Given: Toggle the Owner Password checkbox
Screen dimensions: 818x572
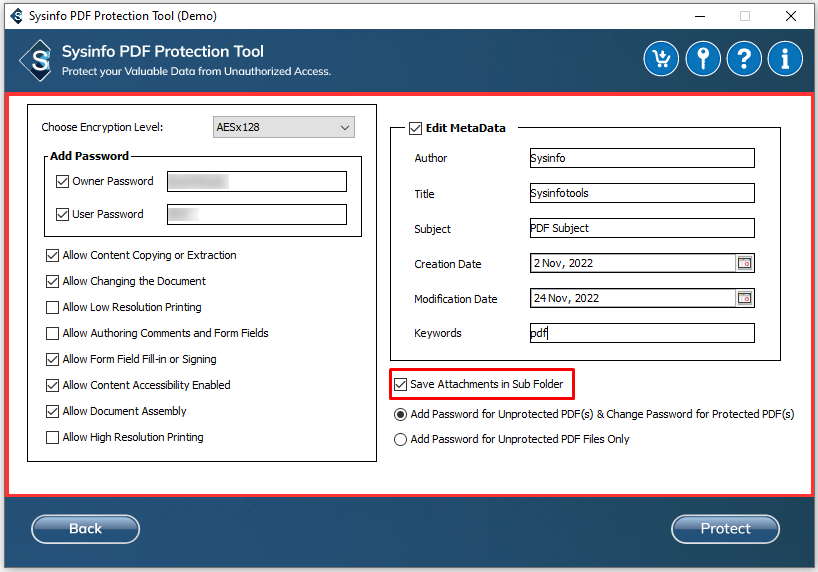Looking at the screenshot, I should coord(62,181).
